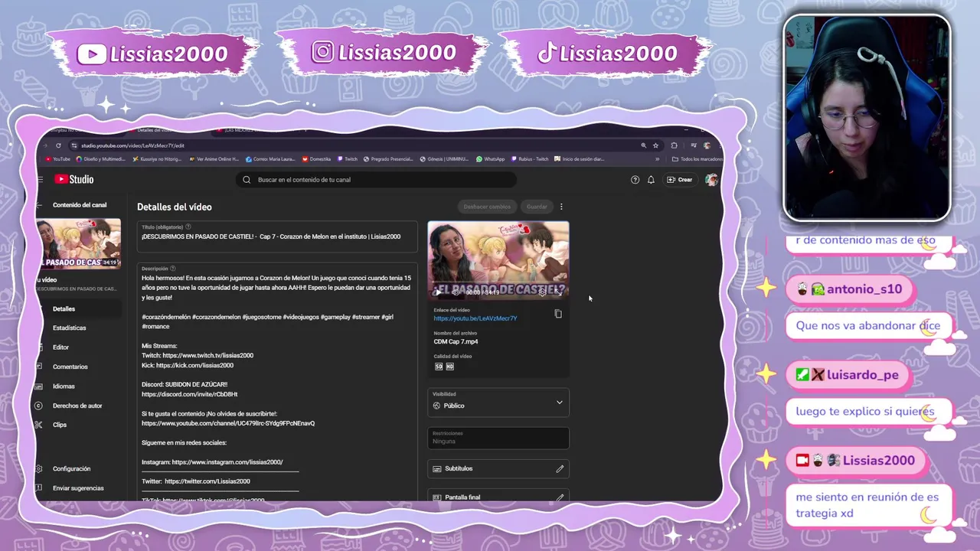Expand the Visibilidad Público dropdown
Image resolution: width=980 pixels, height=551 pixels.
(x=498, y=403)
